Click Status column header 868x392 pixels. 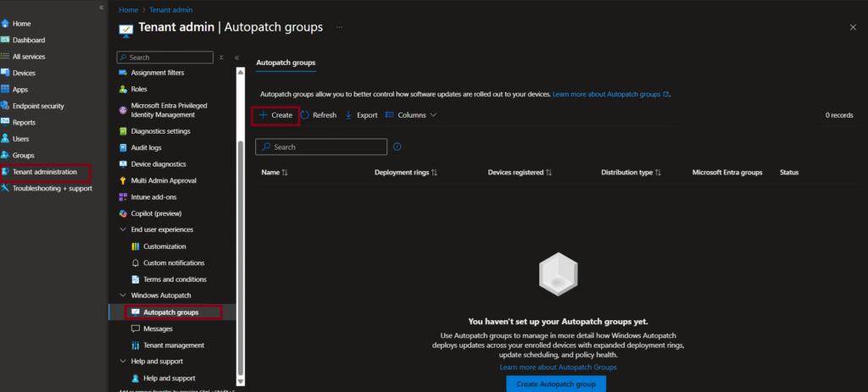click(x=789, y=173)
